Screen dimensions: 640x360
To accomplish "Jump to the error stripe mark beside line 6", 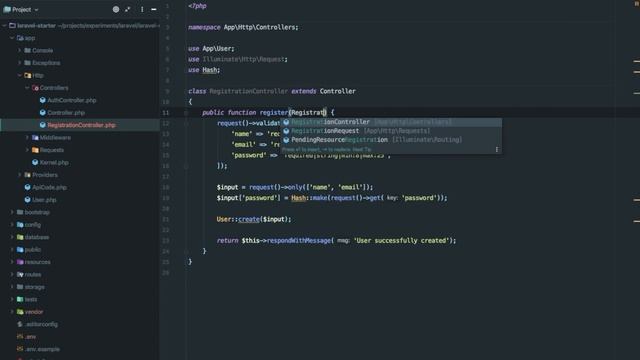I will [x=637, y=61].
